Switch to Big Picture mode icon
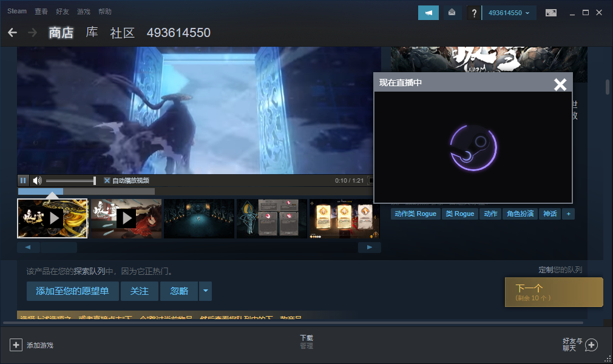613x364 pixels. click(551, 13)
